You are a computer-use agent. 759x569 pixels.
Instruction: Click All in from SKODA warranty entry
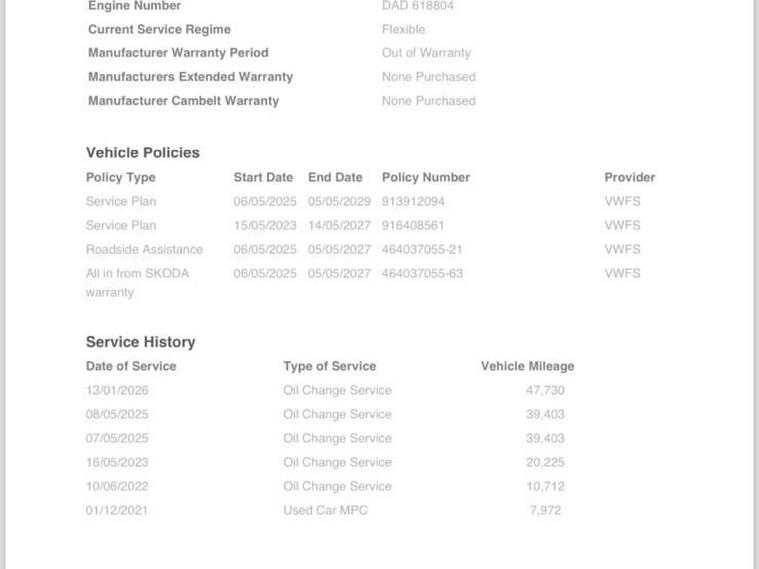click(137, 283)
